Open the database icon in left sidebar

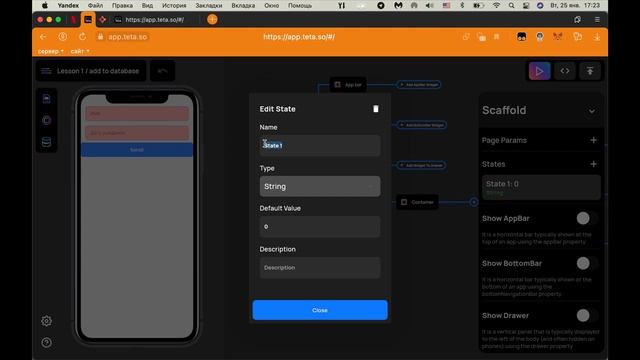pyautogui.click(x=47, y=142)
